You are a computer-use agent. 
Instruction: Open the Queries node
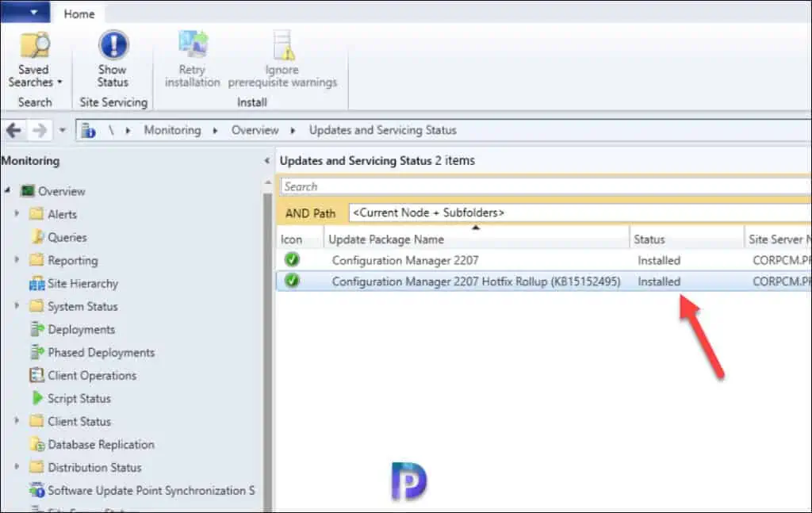(58, 237)
